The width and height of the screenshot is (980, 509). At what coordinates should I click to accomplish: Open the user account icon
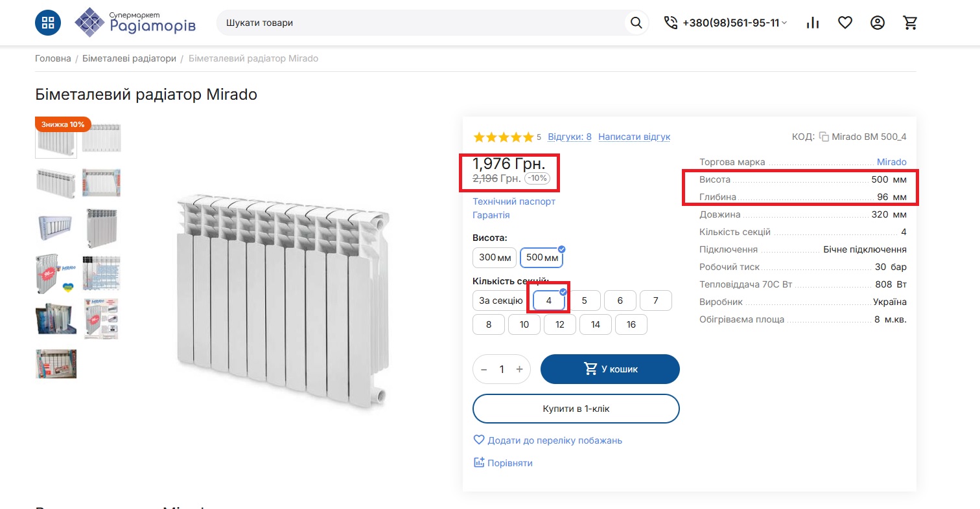878,23
